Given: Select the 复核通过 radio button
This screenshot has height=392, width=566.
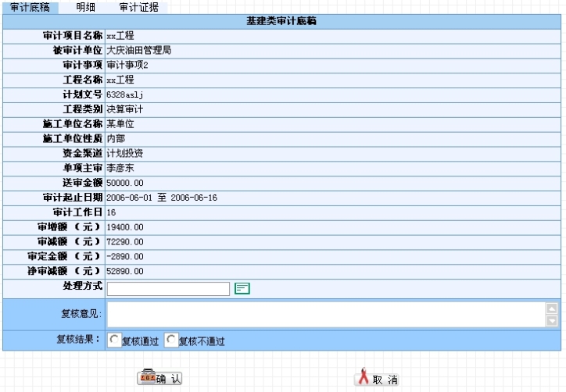Looking at the screenshot, I should click(x=115, y=340).
